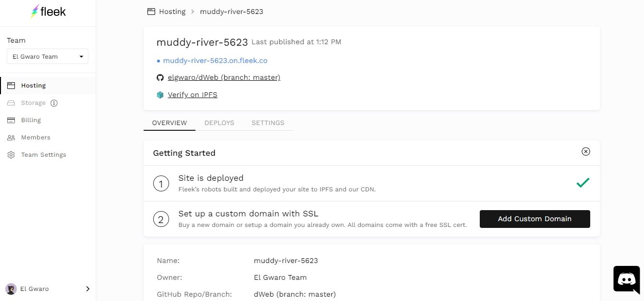The width and height of the screenshot is (644, 301).
Task: Go to Billing in the sidebar
Action: [31, 120]
